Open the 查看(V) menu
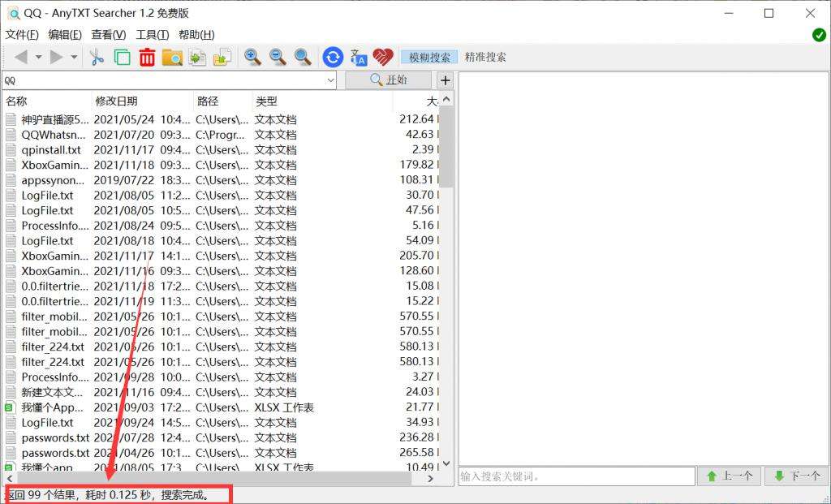Image resolution: width=831 pixels, height=504 pixels. (x=109, y=34)
